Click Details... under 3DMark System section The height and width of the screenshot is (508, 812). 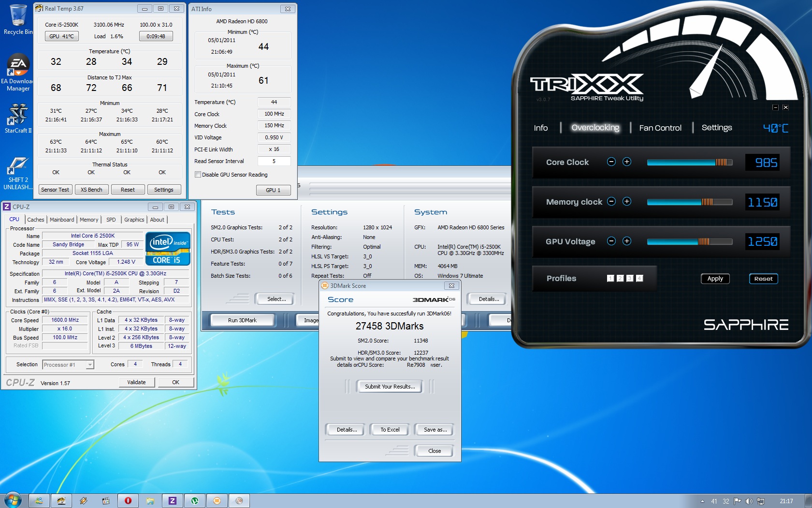point(489,299)
